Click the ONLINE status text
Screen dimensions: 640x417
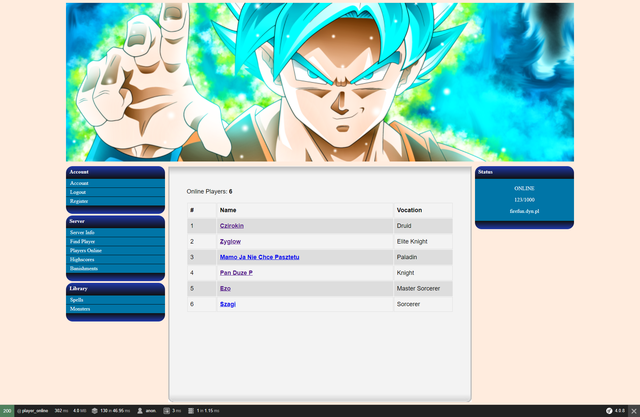[524, 189]
